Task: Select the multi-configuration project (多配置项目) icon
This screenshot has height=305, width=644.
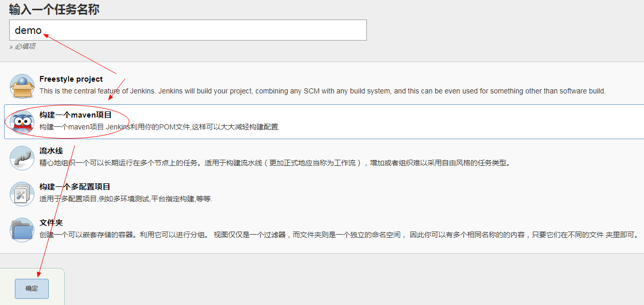Action: [22, 194]
